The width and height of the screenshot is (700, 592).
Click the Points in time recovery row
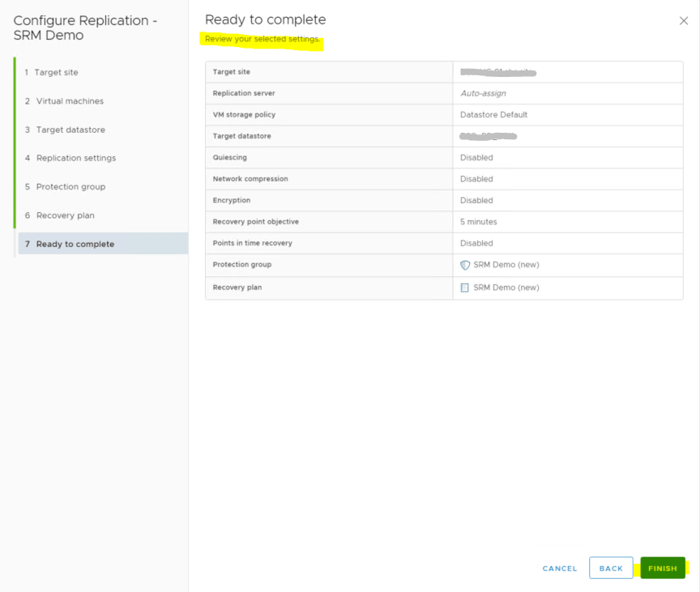(x=253, y=243)
